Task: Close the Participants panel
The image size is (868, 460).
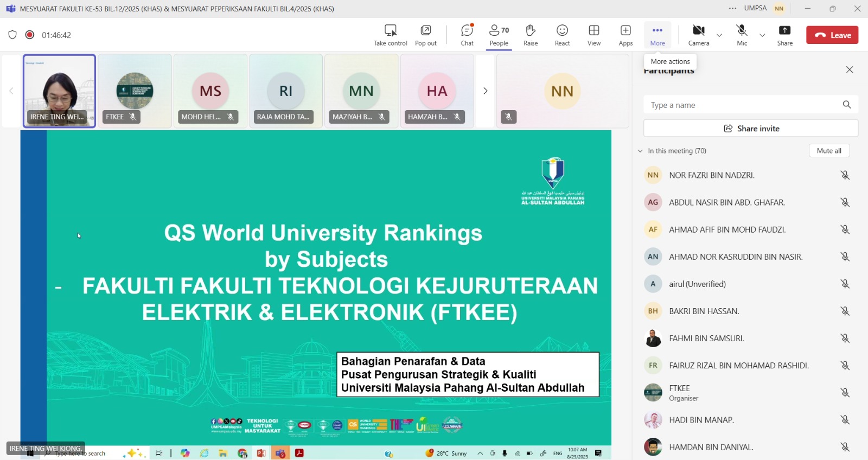Action: (x=850, y=69)
